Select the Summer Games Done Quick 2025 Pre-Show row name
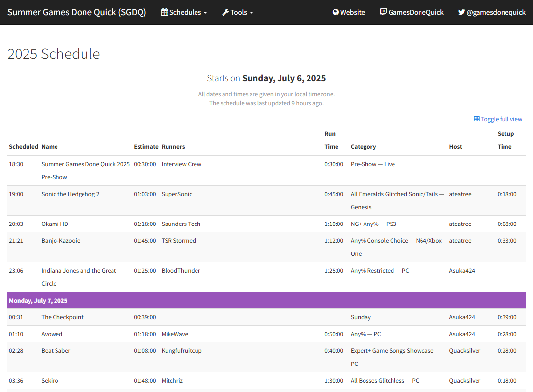 (x=85, y=170)
